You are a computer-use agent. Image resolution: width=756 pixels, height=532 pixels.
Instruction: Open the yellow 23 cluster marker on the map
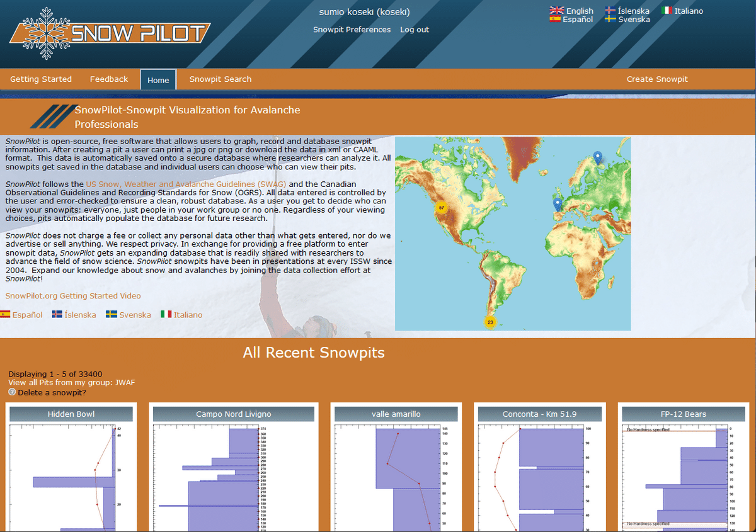(491, 322)
